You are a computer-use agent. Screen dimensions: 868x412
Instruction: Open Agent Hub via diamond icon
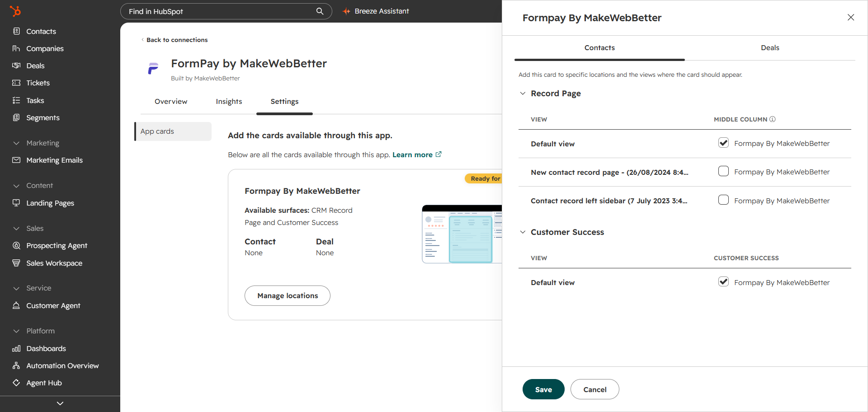tap(16, 383)
